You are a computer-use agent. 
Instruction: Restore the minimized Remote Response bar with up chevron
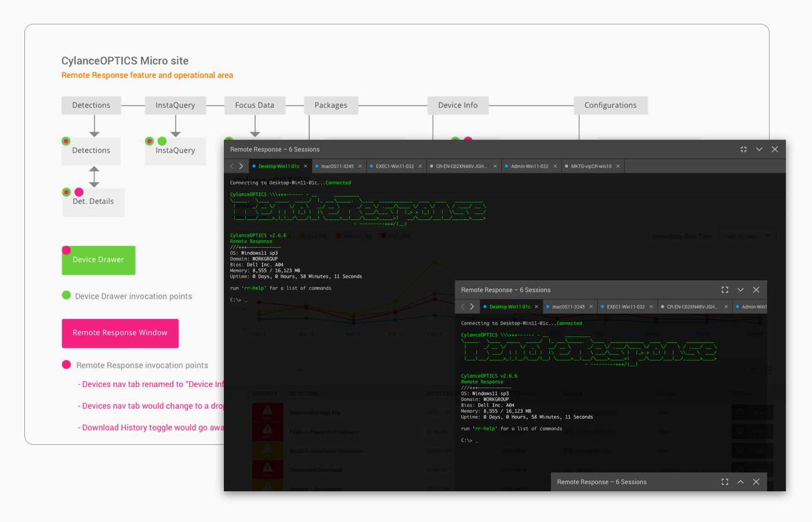tap(741, 482)
